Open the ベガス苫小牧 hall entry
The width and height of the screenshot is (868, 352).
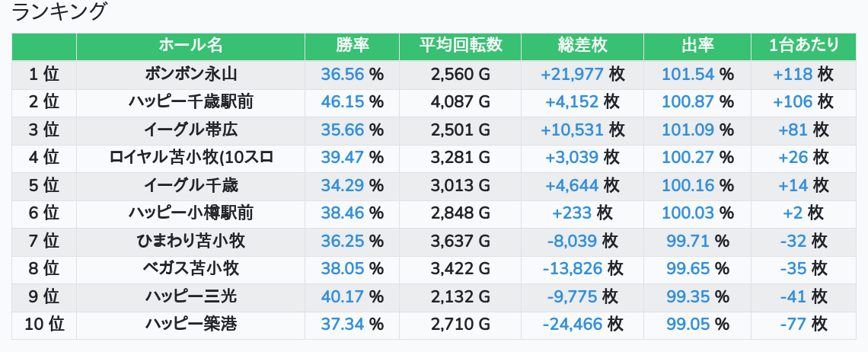(191, 268)
